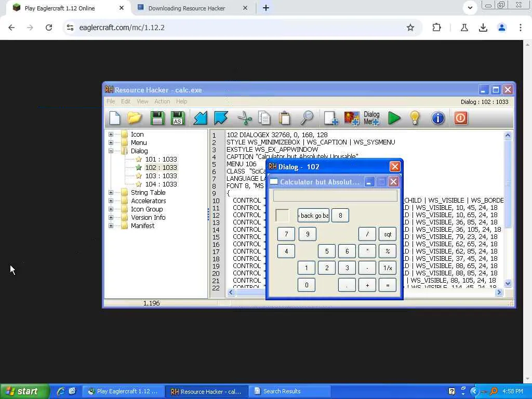Paste with the clipboard toolbar icon

click(x=284, y=118)
